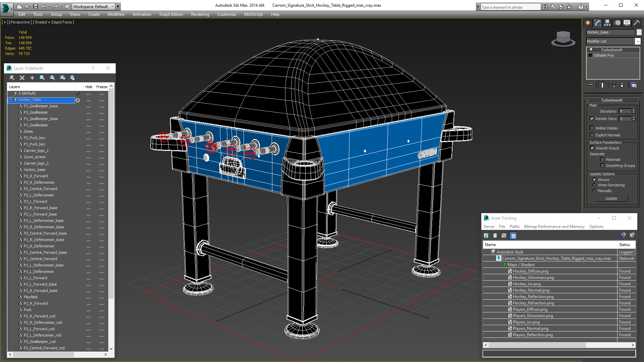The height and width of the screenshot is (362, 644).
Task: Click Create New Layer icon in Layer dialog
Action: (x=12, y=78)
